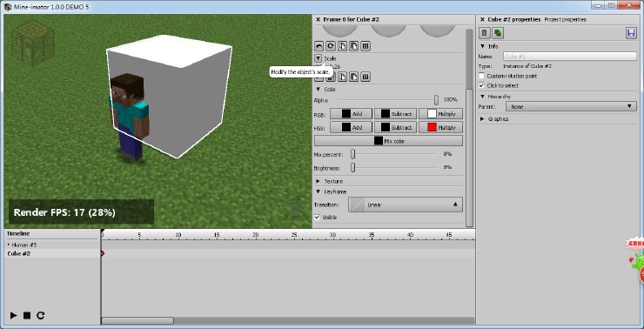Open the Mix color button
The width and height of the screenshot is (644, 329).
pyautogui.click(x=388, y=141)
